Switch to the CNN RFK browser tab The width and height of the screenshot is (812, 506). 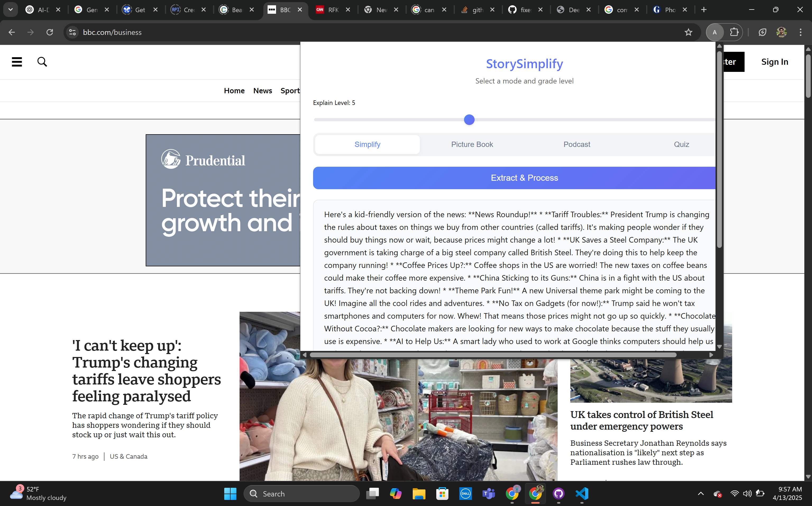click(332, 10)
